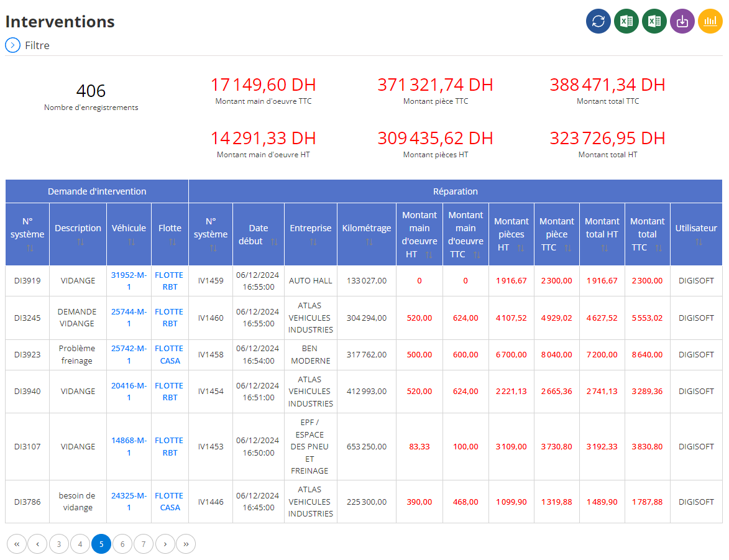Open FLOTTE CASA link for DI3923
This screenshot has width=729, height=560.
pyautogui.click(x=169, y=354)
